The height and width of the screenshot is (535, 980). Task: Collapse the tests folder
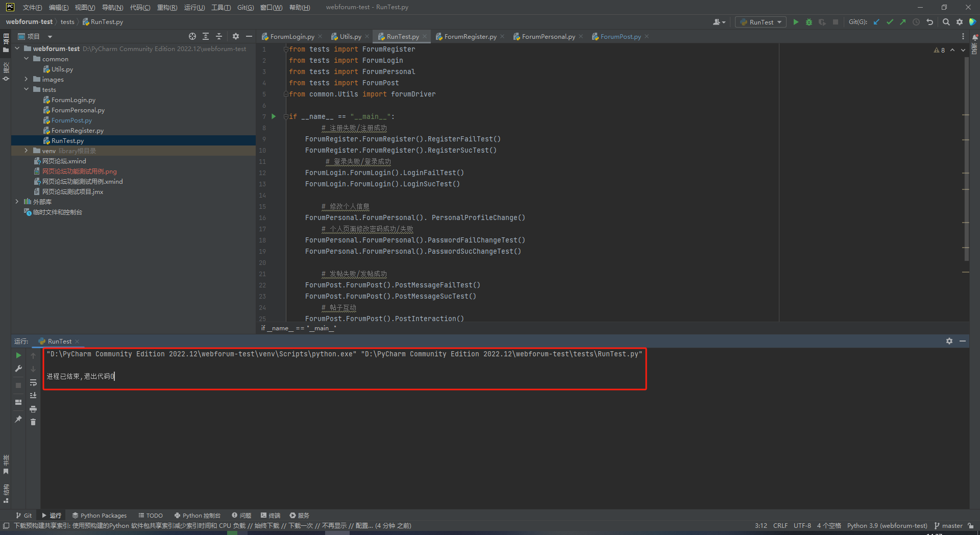(x=26, y=89)
